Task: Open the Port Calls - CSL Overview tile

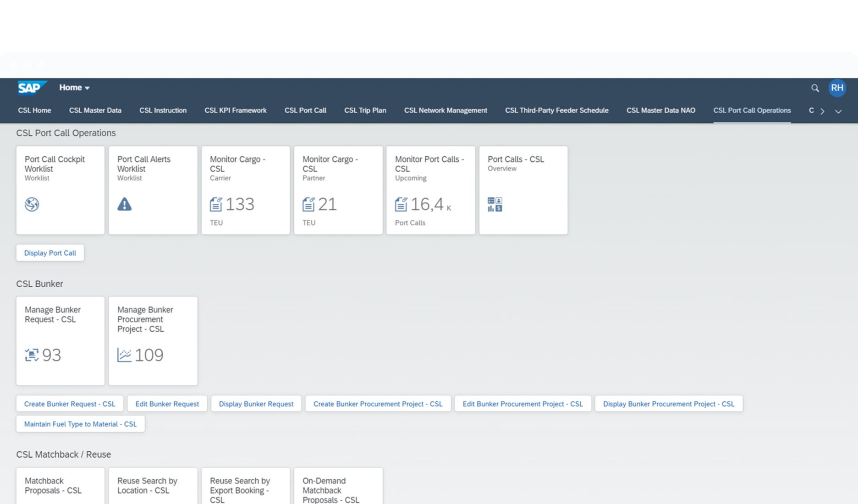Action: pos(522,190)
